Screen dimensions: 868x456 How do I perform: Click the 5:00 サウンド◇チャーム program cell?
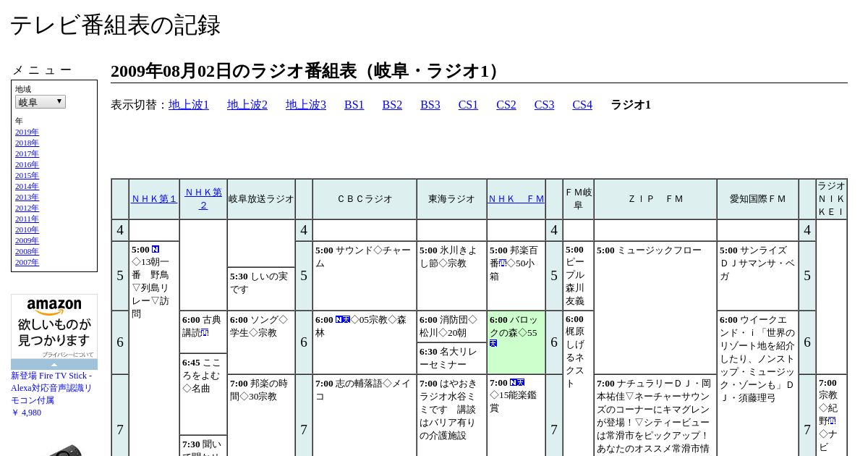tap(365, 276)
